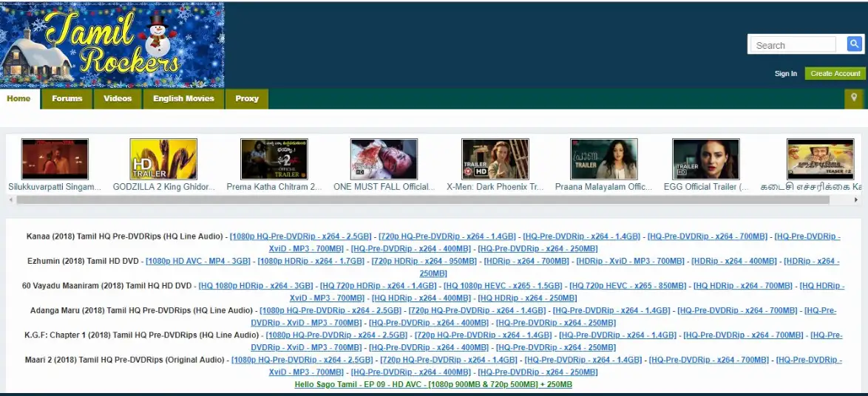The image size is (868, 396).
Task: Open the Videos tab
Action: point(118,98)
